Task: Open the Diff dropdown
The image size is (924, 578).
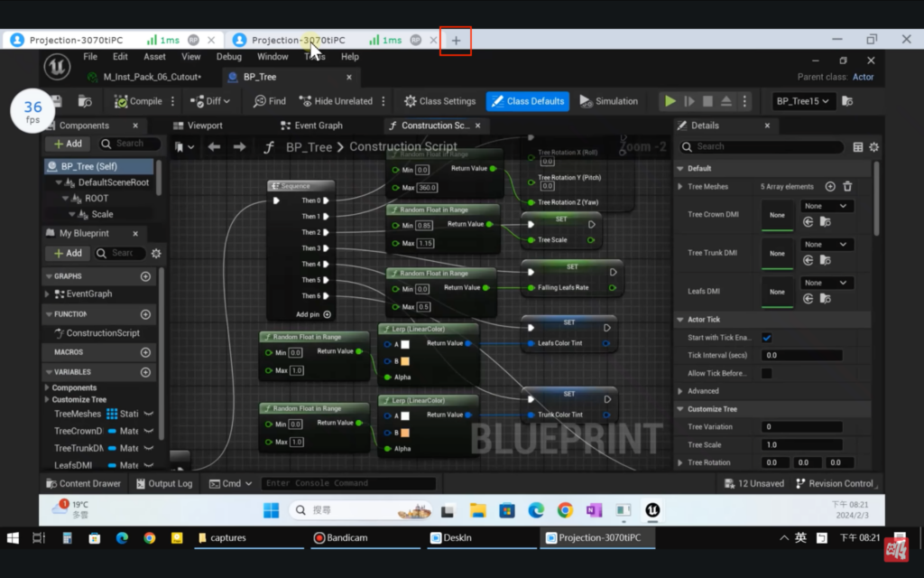Action: tap(209, 101)
